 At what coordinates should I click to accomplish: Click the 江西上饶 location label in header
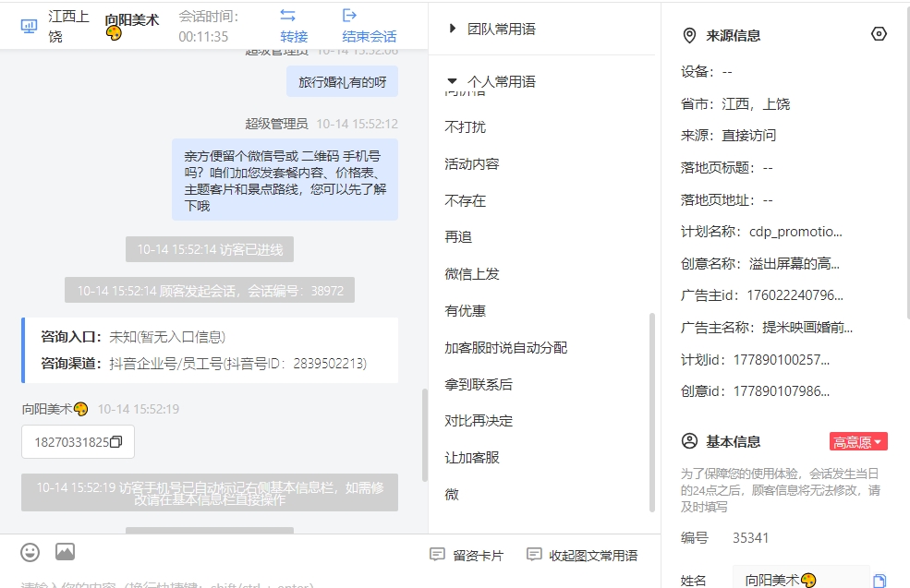pos(68,26)
